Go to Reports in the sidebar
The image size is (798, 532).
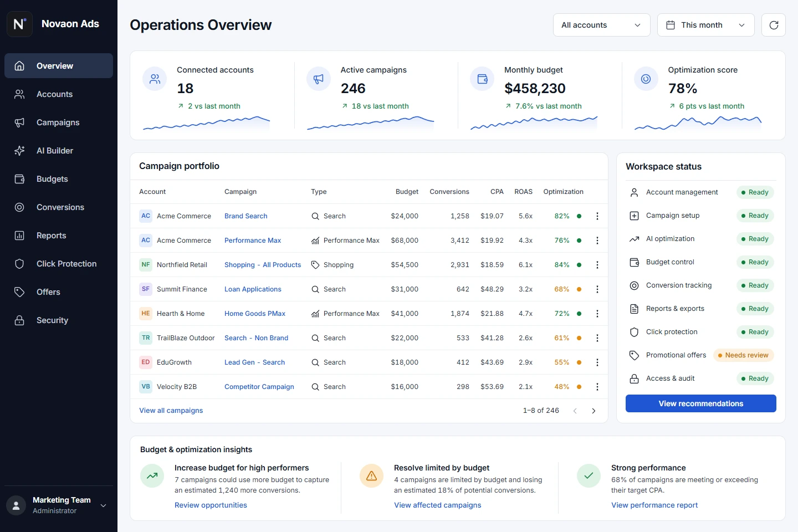pos(59,236)
